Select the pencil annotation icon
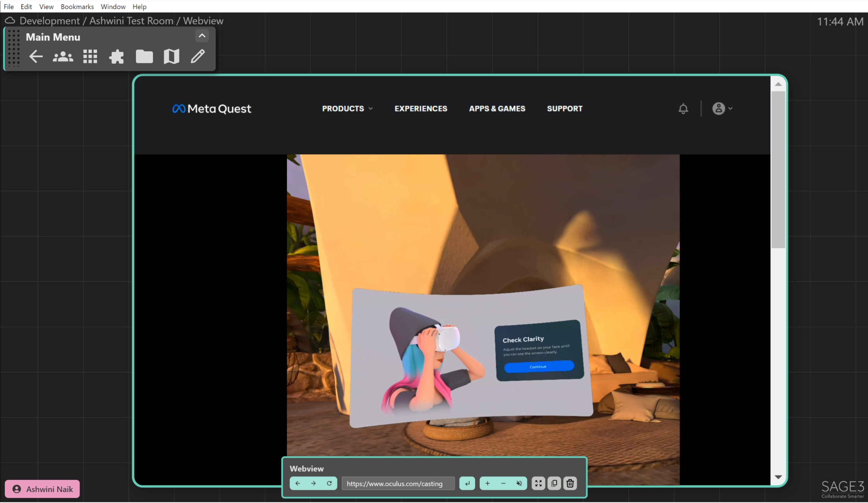 (x=198, y=56)
